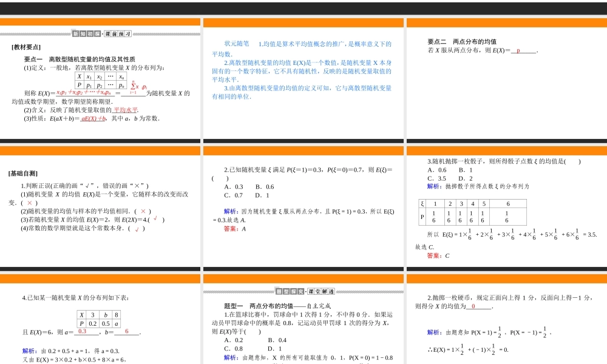The image size is (607, 364).
Task: Click the line 解析：由 0.2+0.5+a=1，得 a=0.3
Action: [x=71, y=351]
